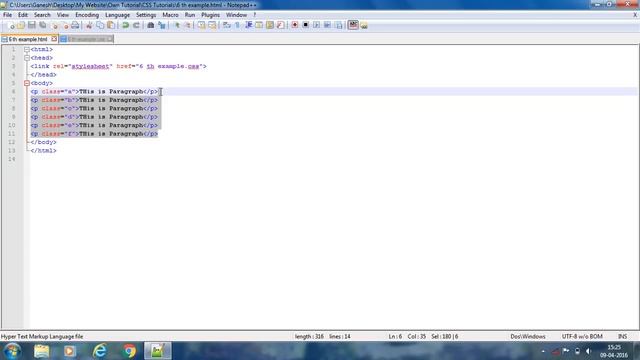Click the closing </body> tag line
Image resolution: width=640 pixels, height=360 pixels.
[43, 142]
